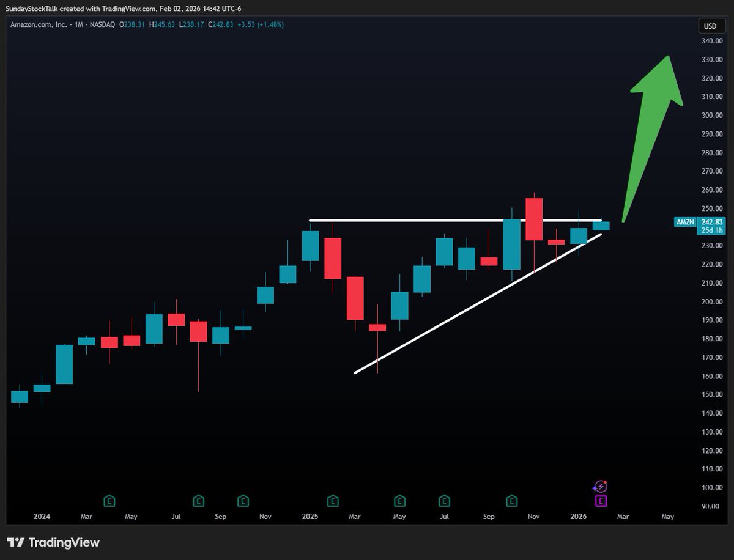Viewport: 734px width, 560px height.
Task: Click the Amazon.com, Inc. symbol title
Action: click(39, 24)
